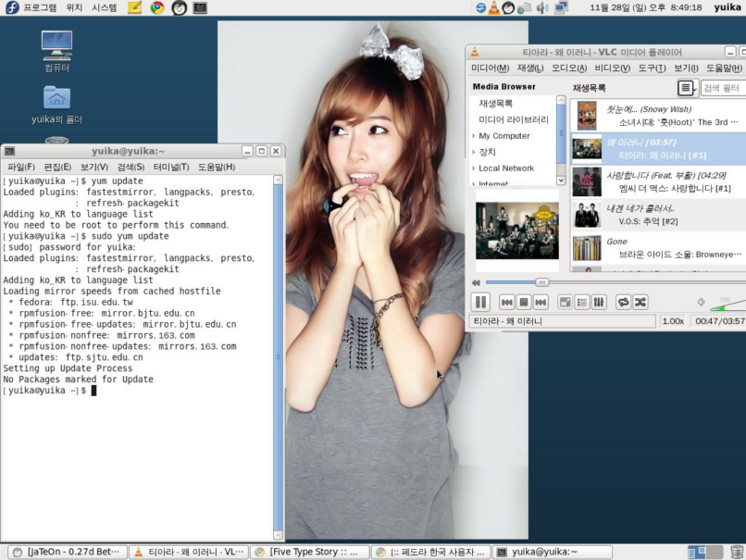Skip to next track in VLC
746x560 pixels.
541,302
